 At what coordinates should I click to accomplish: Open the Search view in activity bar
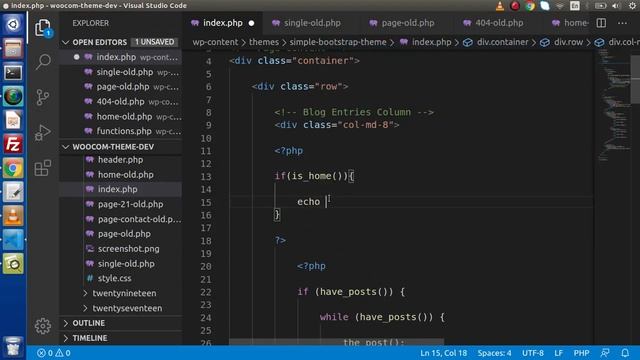coord(42,62)
